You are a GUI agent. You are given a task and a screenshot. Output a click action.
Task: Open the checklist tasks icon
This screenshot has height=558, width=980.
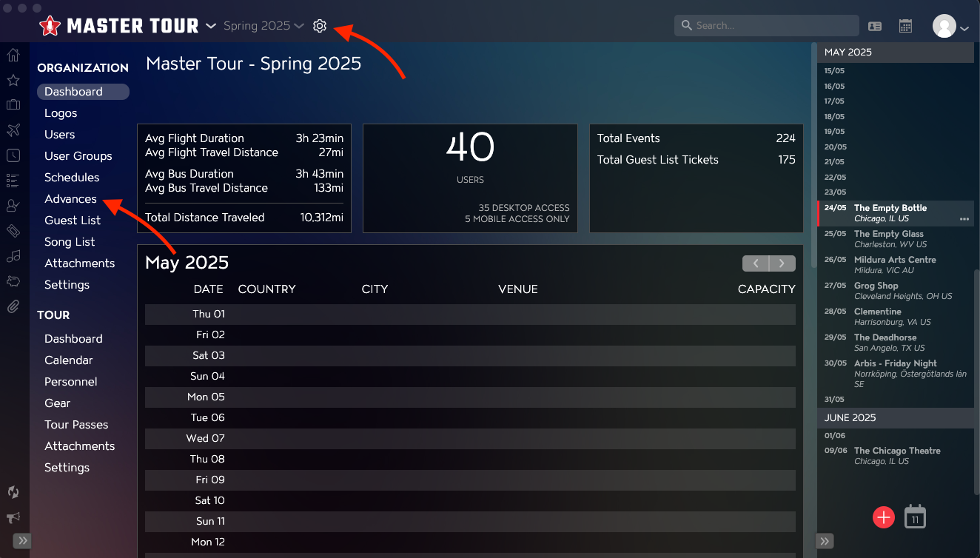pyautogui.click(x=13, y=180)
